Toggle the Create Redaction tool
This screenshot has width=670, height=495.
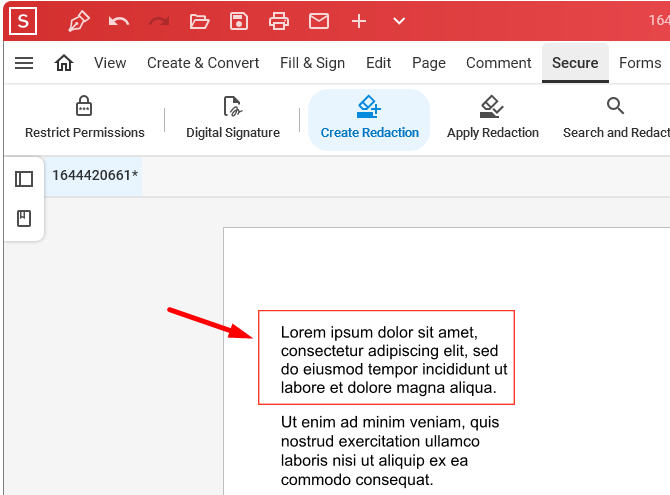click(x=369, y=120)
